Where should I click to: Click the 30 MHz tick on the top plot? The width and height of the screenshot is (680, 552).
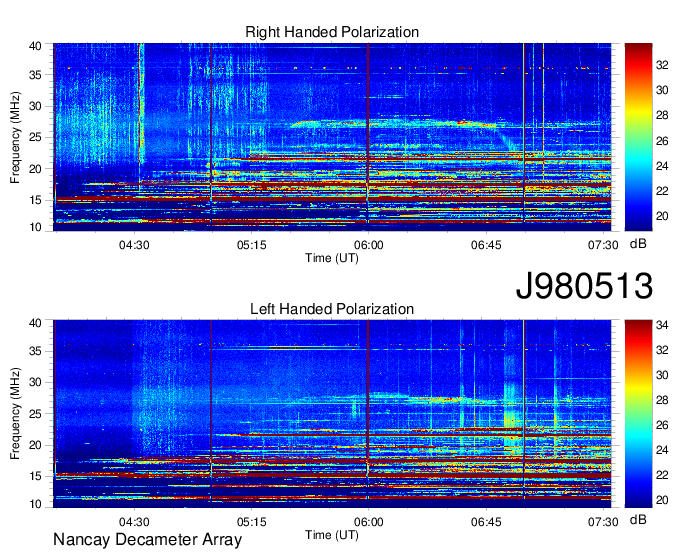click(35, 106)
